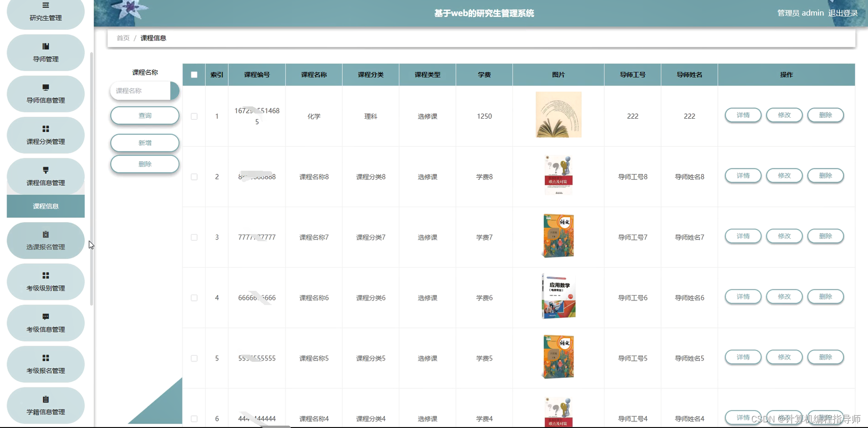868x428 pixels.
Task: Click the 课程类型 column header
Action: point(427,75)
